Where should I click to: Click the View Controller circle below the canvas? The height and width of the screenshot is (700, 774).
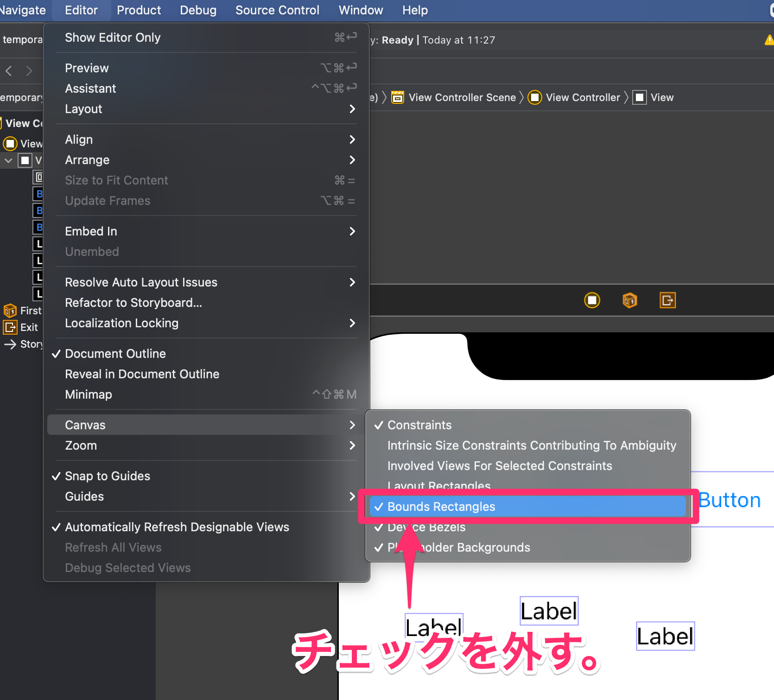[x=592, y=300]
